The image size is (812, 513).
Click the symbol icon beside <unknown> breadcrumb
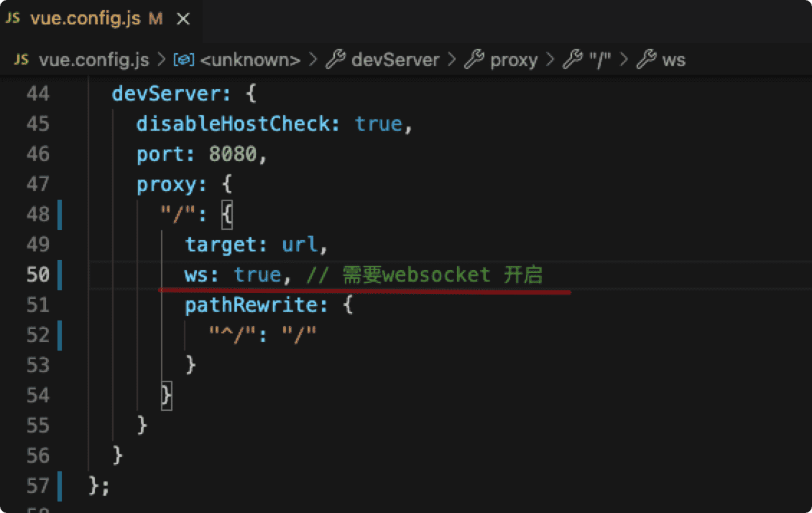click(184, 60)
